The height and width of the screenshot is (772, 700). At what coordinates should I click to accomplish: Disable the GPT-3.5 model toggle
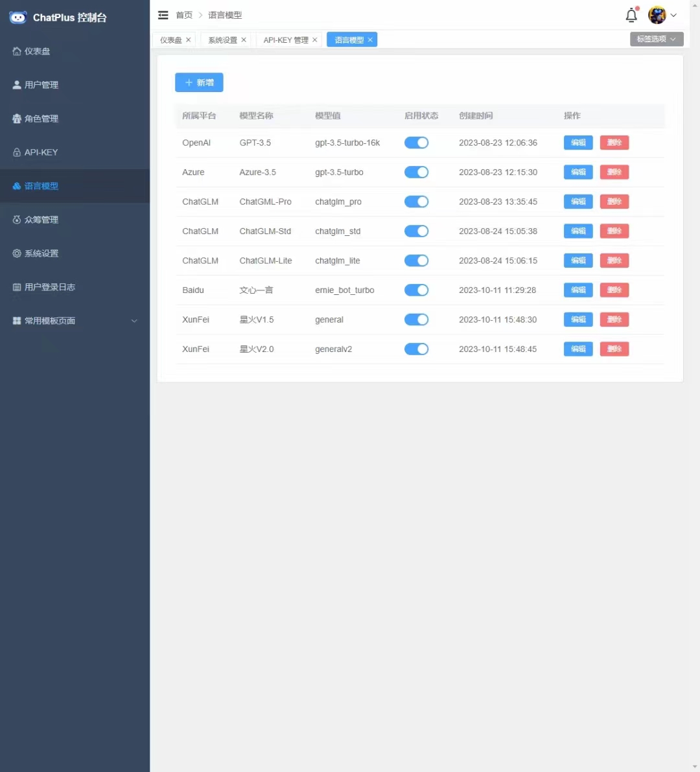coord(416,143)
